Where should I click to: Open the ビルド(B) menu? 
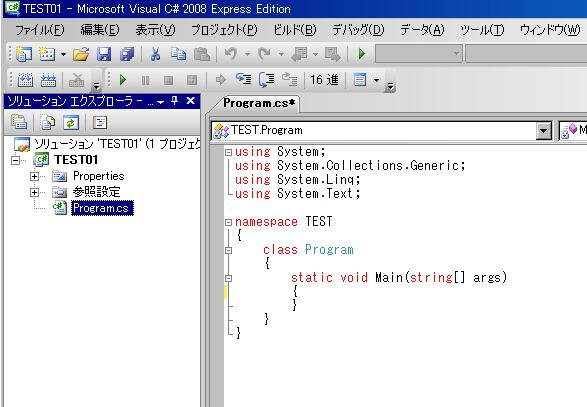(x=295, y=30)
